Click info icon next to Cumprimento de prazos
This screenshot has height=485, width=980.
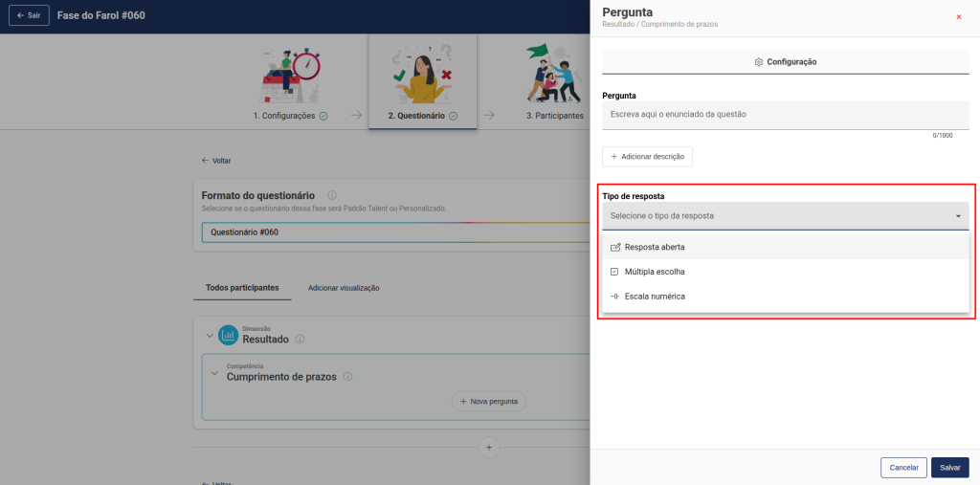(347, 377)
